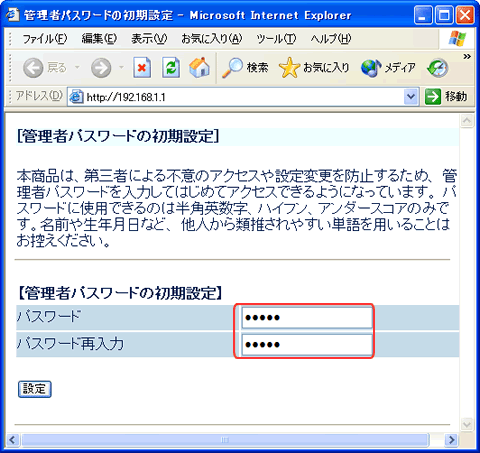Click the パスワード再入力 row label

click(x=70, y=344)
